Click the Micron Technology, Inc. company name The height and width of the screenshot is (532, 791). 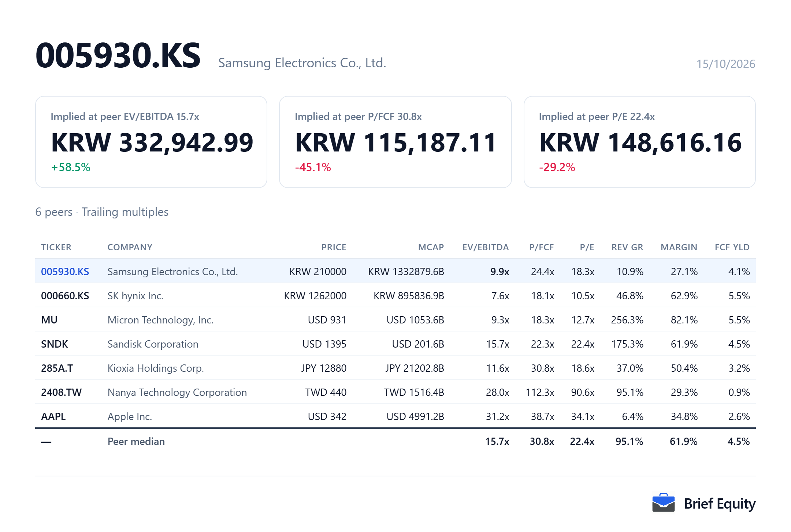(160, 320)
